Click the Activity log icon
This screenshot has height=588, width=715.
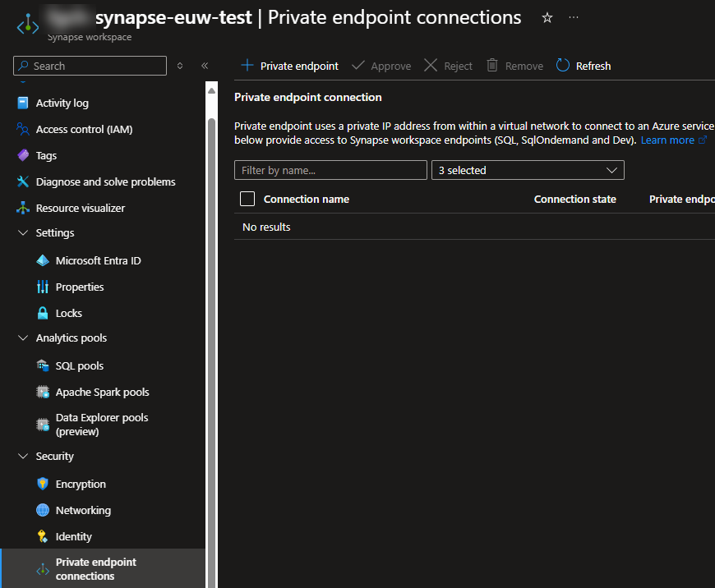click(23, 103)
